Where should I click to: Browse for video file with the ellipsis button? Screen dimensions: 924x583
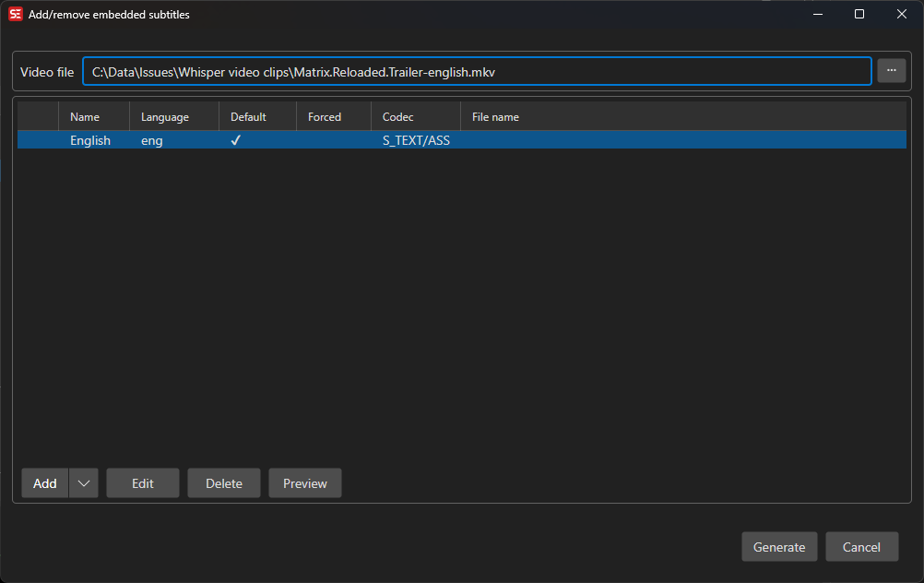(x=891, y=71)
